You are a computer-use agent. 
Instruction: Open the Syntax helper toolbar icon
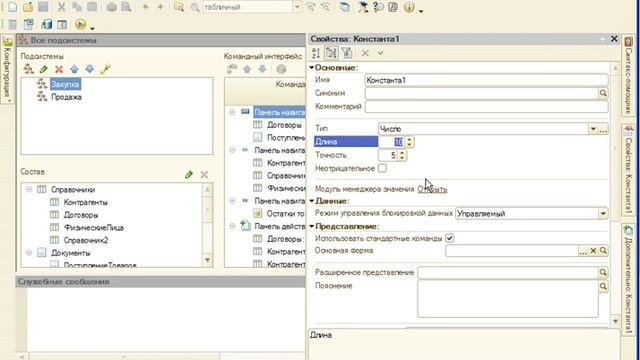(362, 7)
